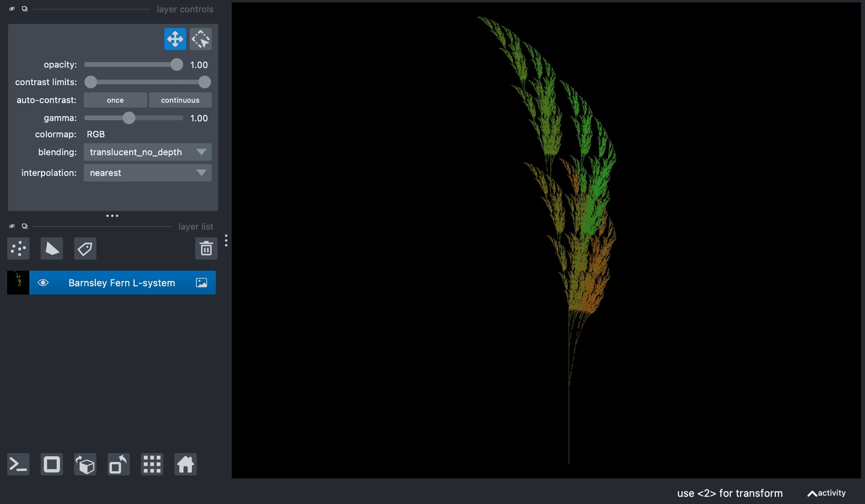Click the 'use <2> for transform' status text
Viewport: 865px width, 504px height.
point(730,493)
